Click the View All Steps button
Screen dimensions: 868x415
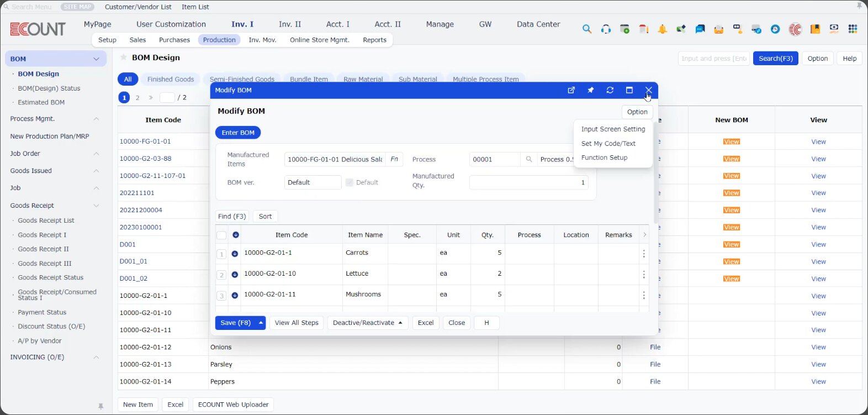point(297,323)
